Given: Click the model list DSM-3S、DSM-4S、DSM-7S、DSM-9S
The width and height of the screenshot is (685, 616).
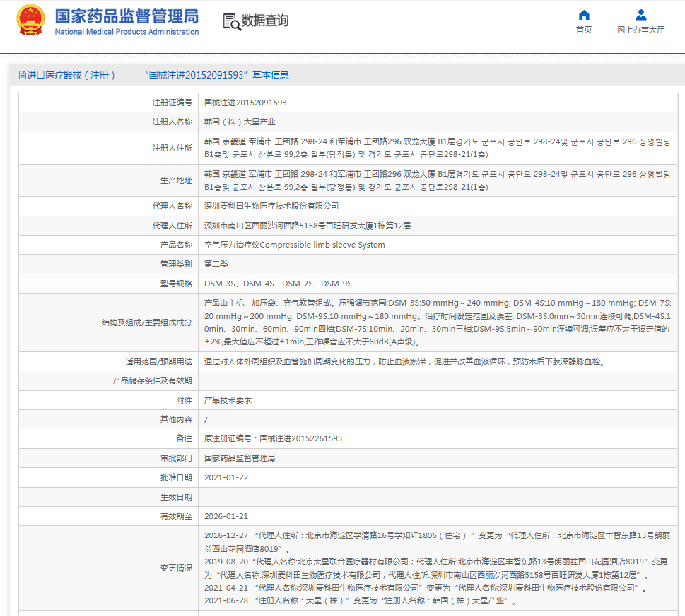Looking at the screenshot, I should click(278, 284).
